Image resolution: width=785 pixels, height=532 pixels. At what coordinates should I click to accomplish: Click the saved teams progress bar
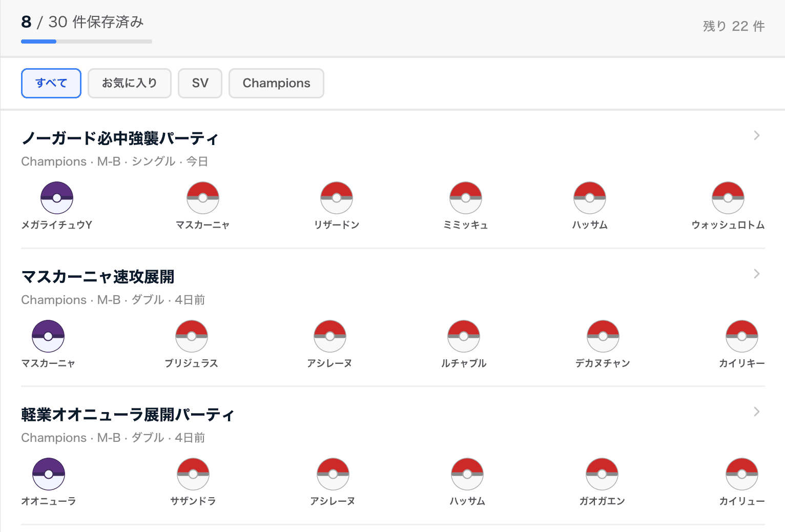click(87, 42)
